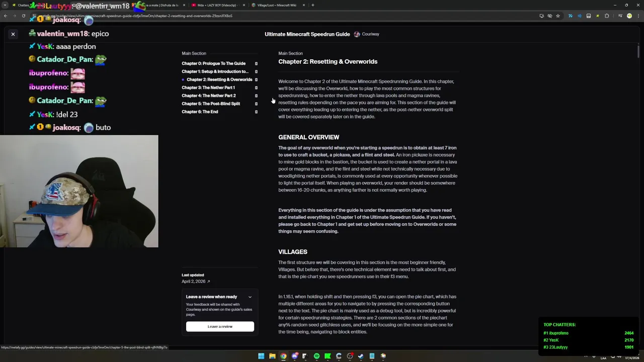
Task: Open the Kick app in the taskbar
Action: (328, 356)
